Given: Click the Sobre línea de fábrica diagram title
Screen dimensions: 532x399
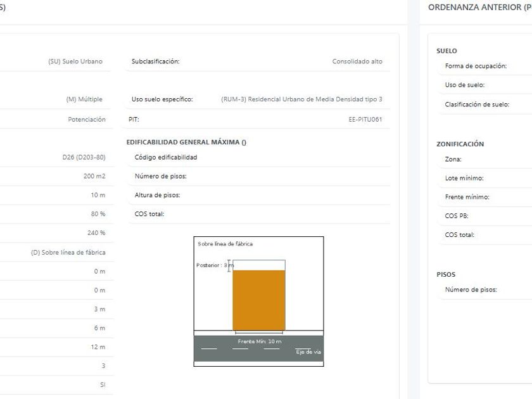Looking at the screenshot, I should (x=225, y=244).
